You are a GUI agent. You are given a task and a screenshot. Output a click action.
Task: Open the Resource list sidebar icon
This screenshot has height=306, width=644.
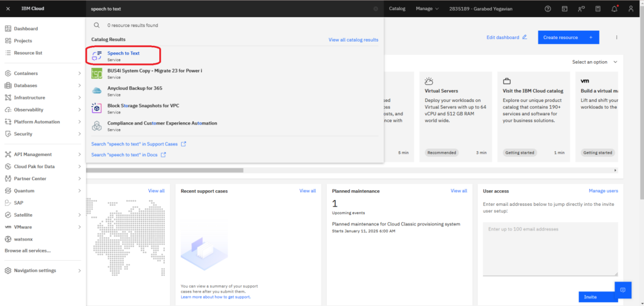8,53
